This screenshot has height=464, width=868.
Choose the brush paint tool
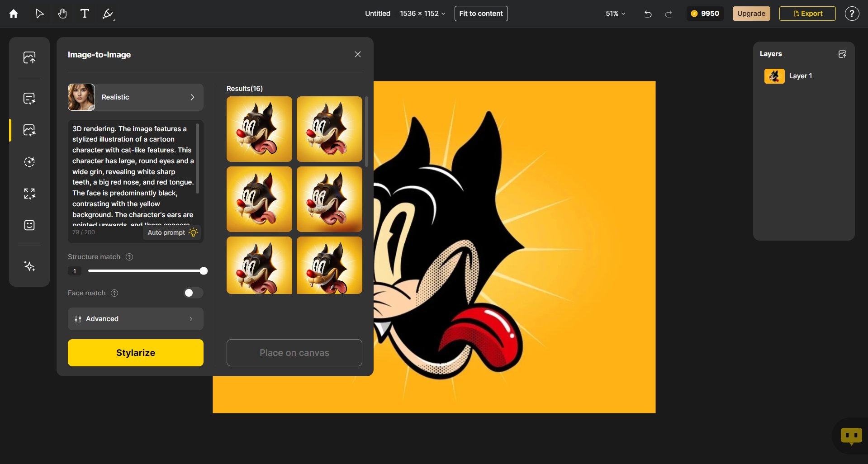point(108,14)
